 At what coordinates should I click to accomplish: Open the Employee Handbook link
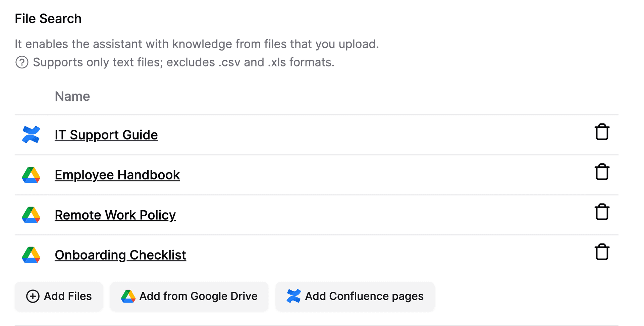(117, 175)
